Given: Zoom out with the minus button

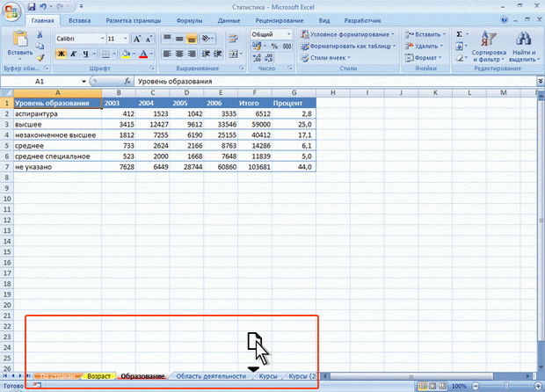Looking at the screenshot, I should click(x=476, y=386).
